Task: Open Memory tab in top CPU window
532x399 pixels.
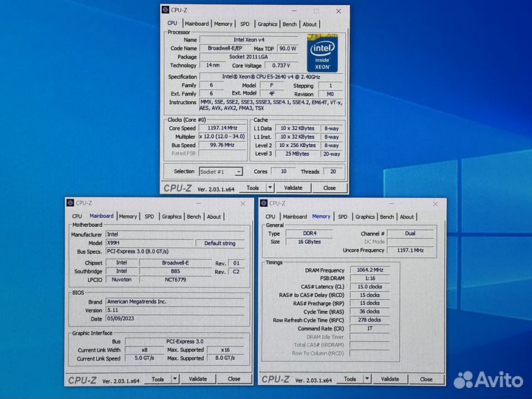Action: point(223,24)
